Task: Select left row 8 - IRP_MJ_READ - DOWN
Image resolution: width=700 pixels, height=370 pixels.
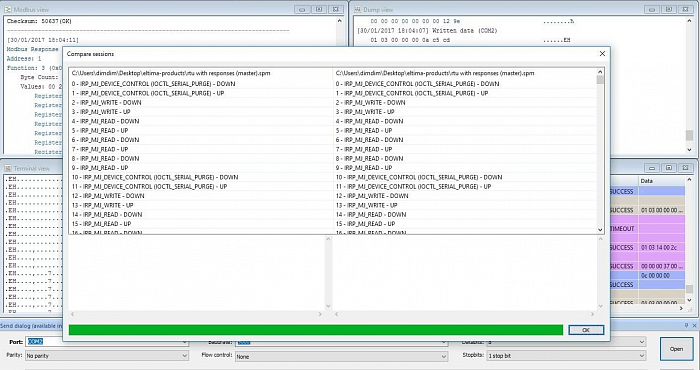Action: tap(201, 158)
